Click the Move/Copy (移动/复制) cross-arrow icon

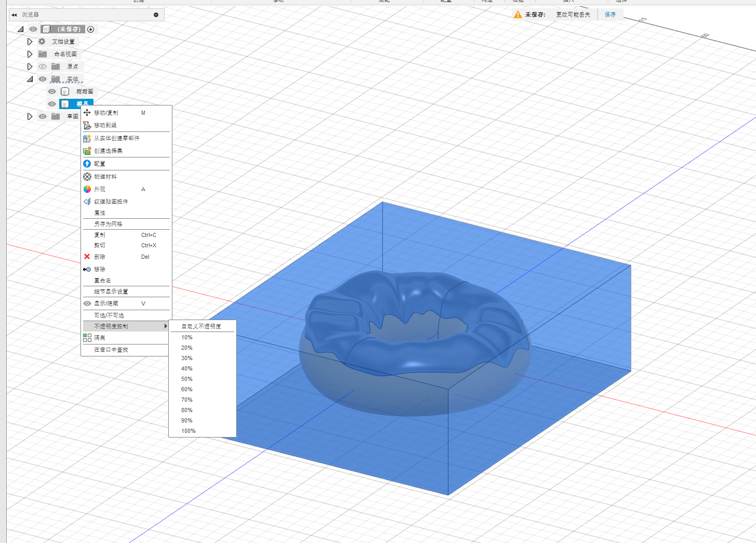coord(87,112)
